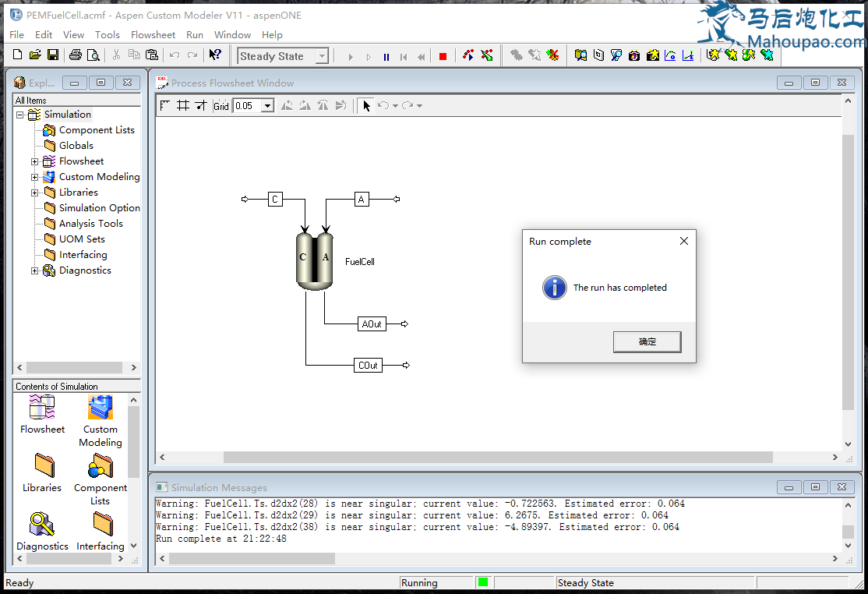Image resolution: width=868 pixels, height=594 pixels.
Task: Pause the simulation run
Action: pos(386,56)
